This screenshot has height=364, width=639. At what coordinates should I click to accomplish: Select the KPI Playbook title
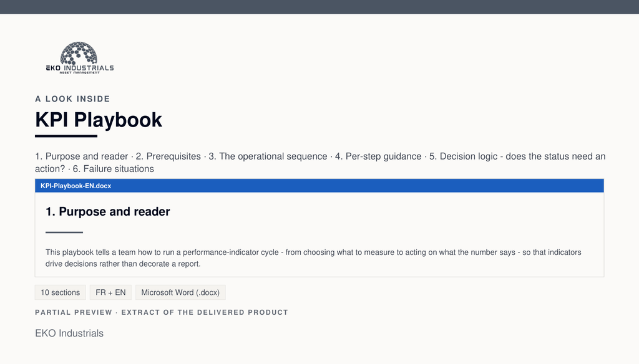click(99, 120)
